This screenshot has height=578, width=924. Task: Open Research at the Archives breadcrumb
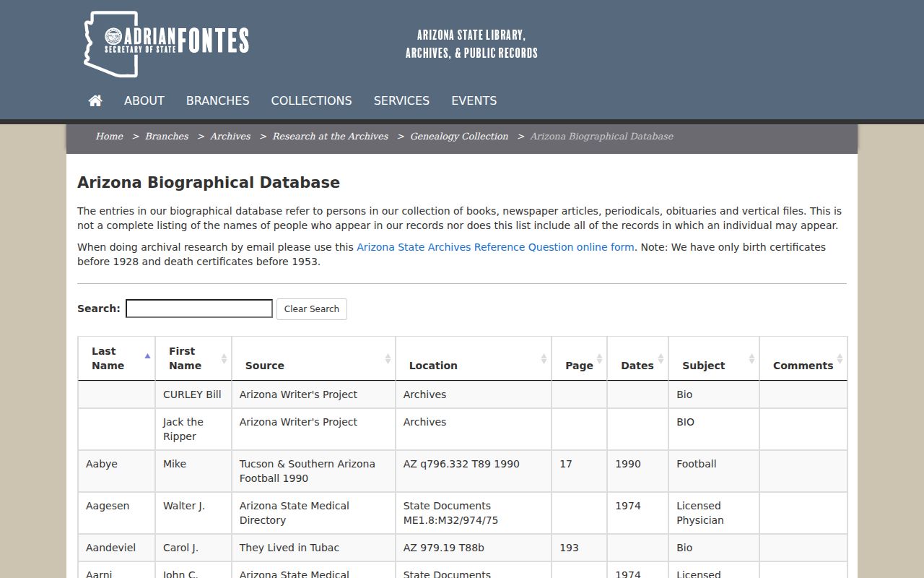(331, 136)
